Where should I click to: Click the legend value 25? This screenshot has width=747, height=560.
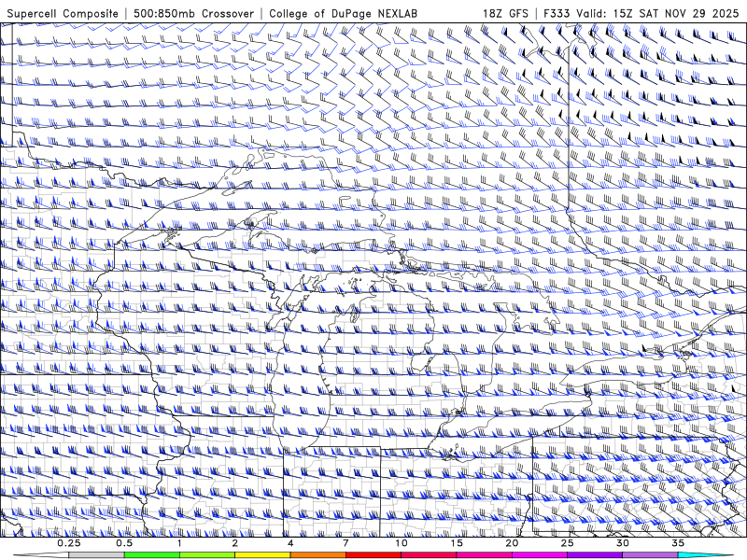click(567, 543)
